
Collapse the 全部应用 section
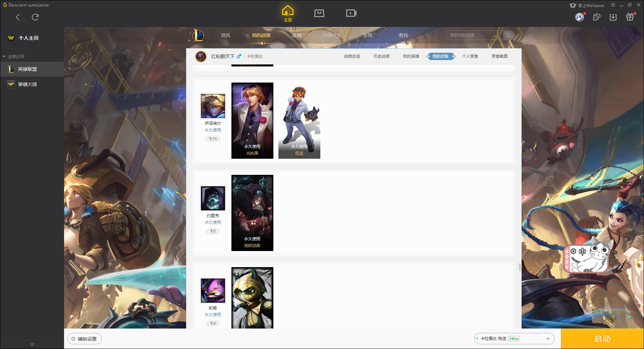[13, 56]
